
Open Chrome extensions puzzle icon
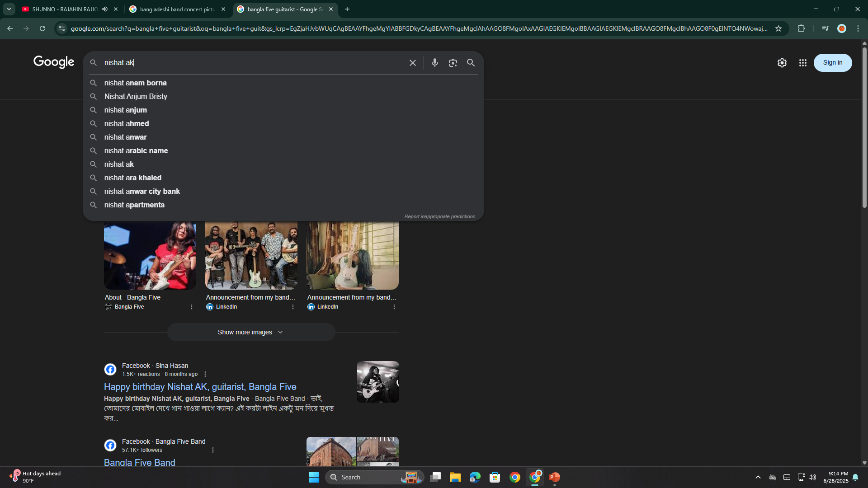802,28
